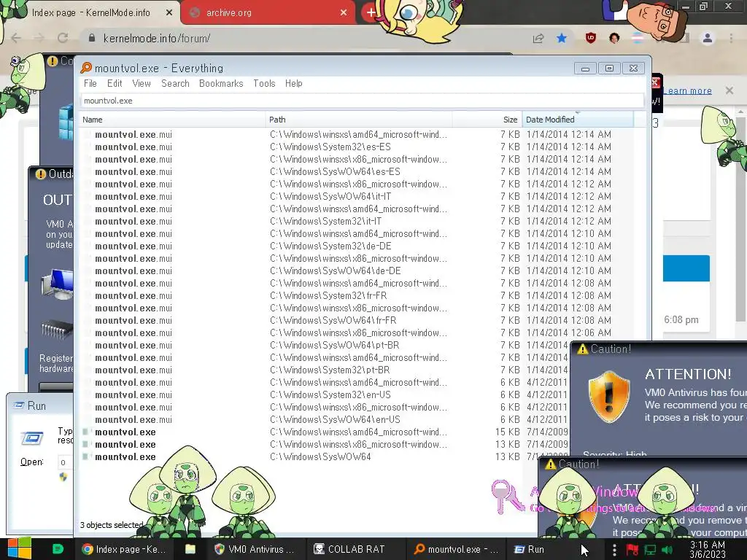This screenshot has width=747, height=560.
Task: Open the Tools menu in Everything
Action: [x=264, y=83]
